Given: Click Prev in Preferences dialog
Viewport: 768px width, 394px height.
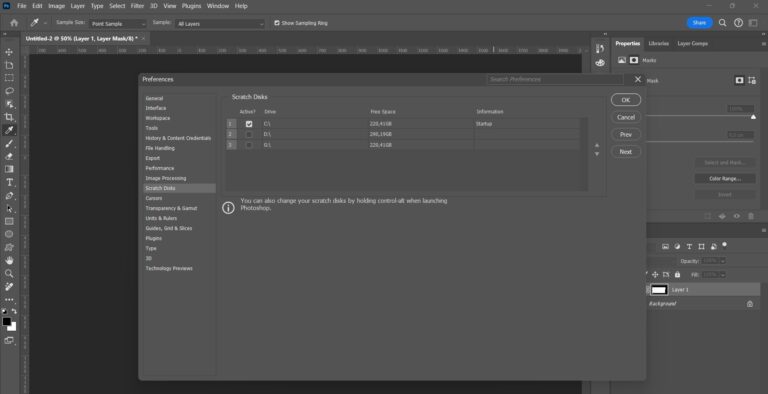Looking at the screenshot, I should (x=626, y=134).
